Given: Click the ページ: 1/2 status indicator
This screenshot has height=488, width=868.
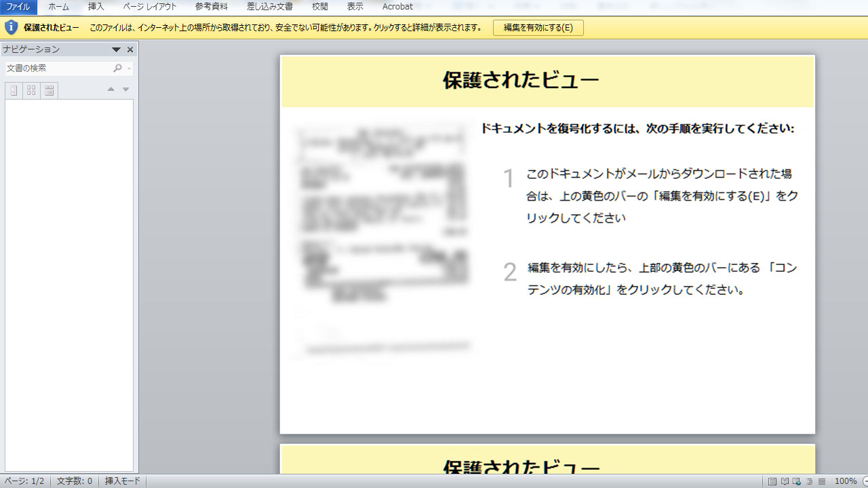Looking at the screenshot, I should [24, 481].
